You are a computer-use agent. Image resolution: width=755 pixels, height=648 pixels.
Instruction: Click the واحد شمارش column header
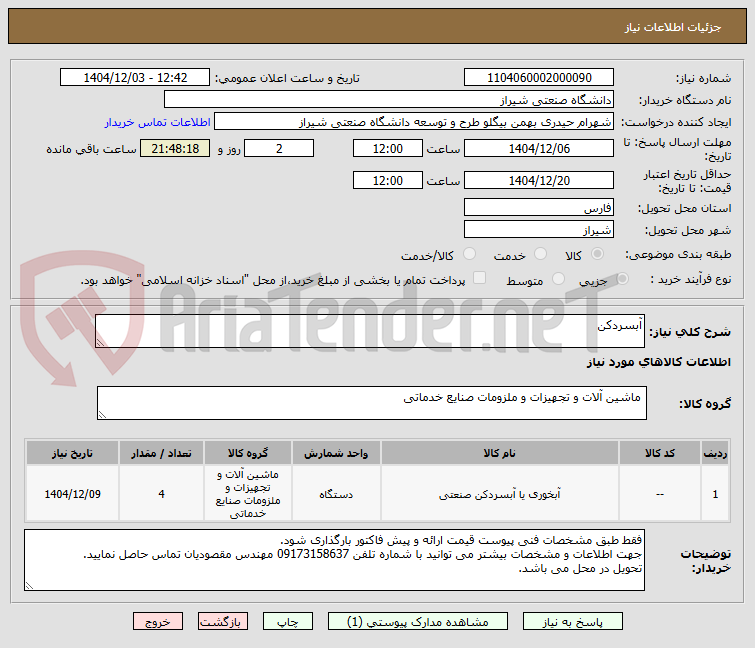[336, 453]
